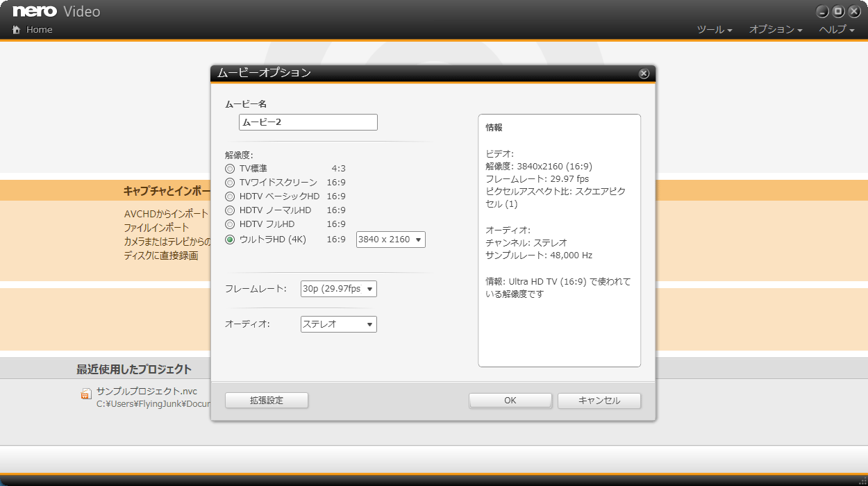Click the キャンセル button
The height and width of the screenshot is (486, 868).
tap(599, 401)
